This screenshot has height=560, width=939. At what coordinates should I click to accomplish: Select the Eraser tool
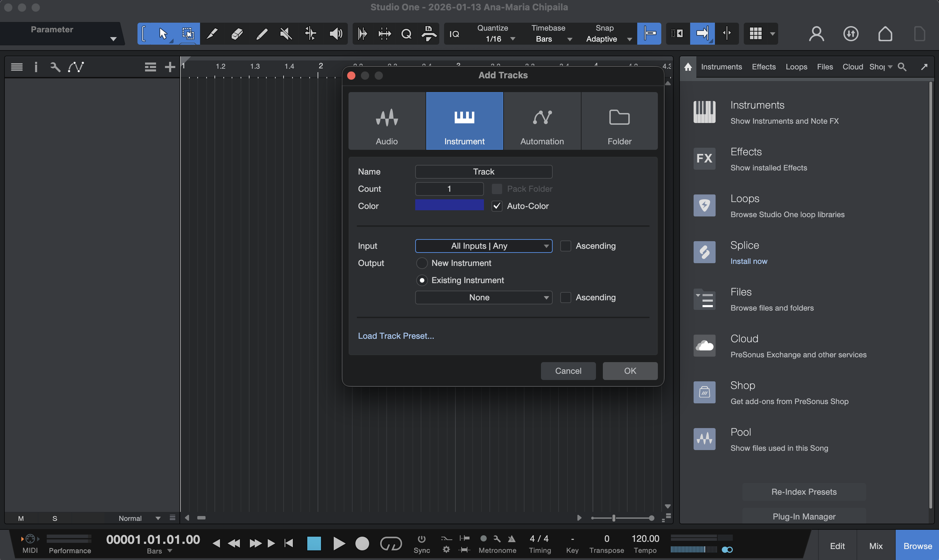pyautogui.click(x=237, y=34)
